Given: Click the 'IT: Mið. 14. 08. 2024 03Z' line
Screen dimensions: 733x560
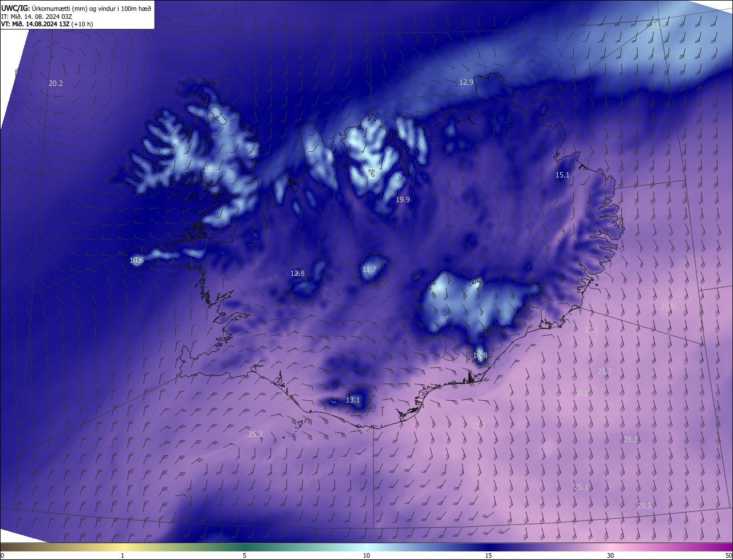Looking at the screenshot, I should [37, 17].
